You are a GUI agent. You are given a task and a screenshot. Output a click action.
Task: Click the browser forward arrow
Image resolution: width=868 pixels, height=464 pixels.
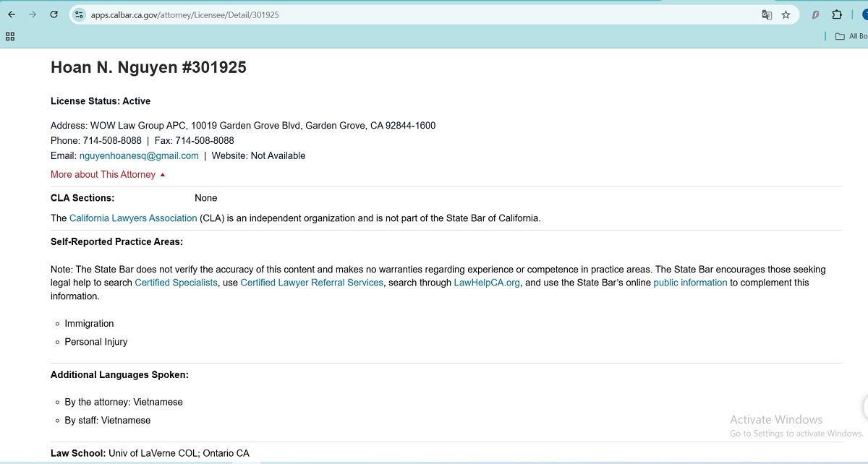coord(33,14)
